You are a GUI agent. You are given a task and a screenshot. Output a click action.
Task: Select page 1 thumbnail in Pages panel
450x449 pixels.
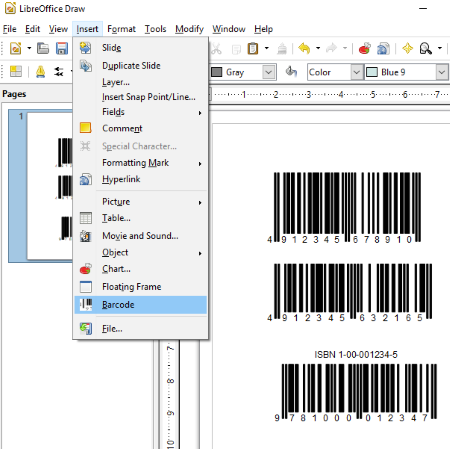pos(49,186)
